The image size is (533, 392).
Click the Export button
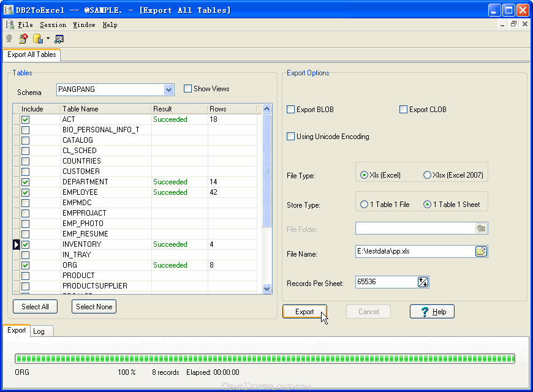tap(304, 312)
